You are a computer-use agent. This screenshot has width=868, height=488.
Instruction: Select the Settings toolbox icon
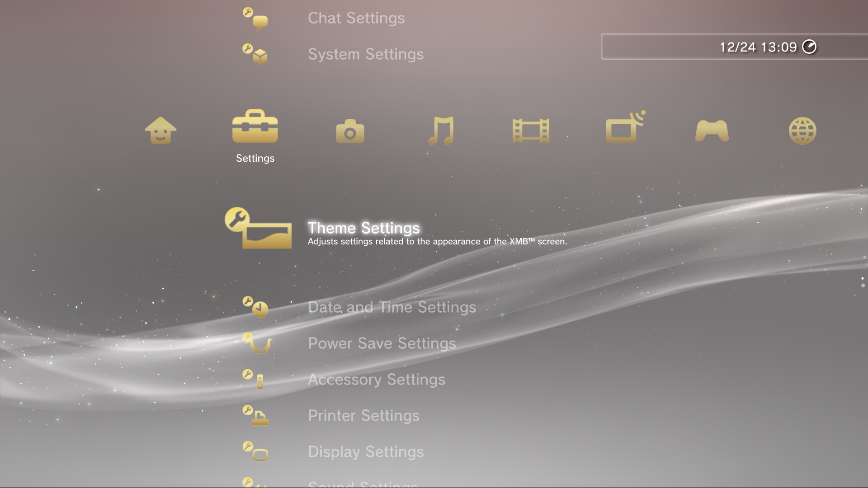(x=255, y=126)
